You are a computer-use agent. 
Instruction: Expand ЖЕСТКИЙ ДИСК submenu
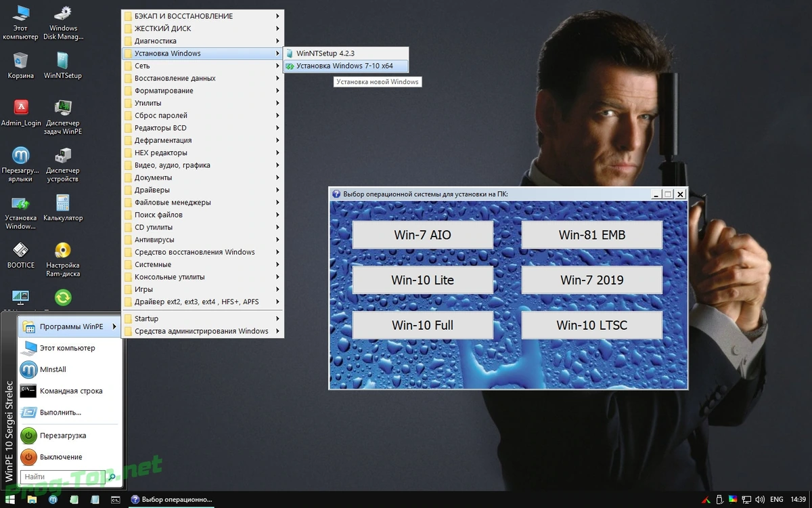click(203, 28)
